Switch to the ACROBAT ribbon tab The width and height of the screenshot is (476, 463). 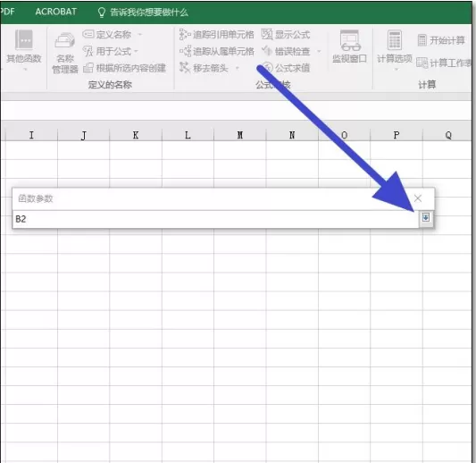(x=56, y=12)
